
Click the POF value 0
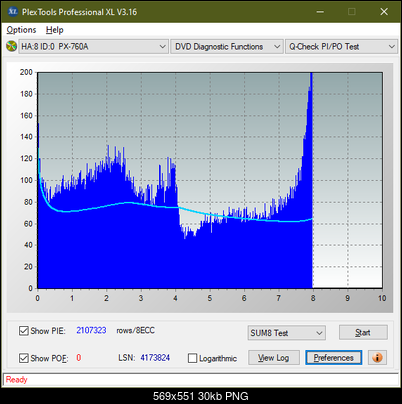[x=79, y=358]
